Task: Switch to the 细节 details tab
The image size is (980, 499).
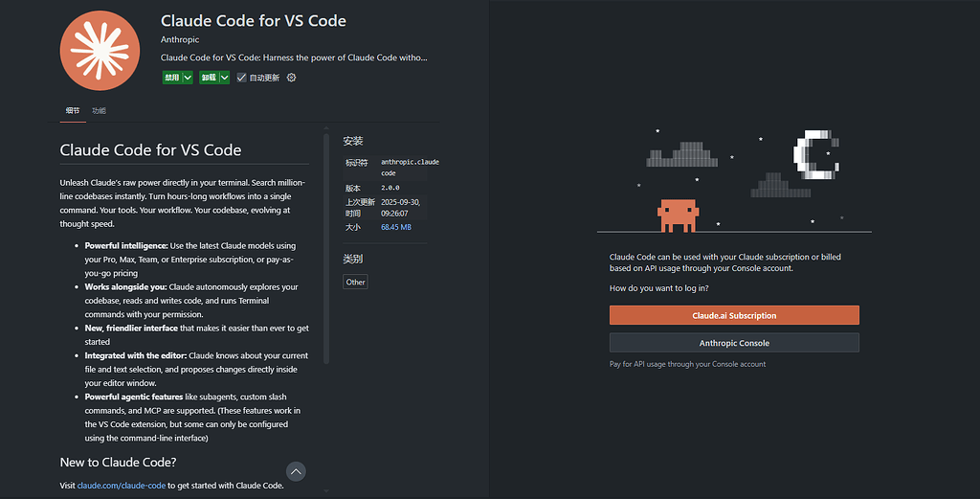Action: point(73,111)
